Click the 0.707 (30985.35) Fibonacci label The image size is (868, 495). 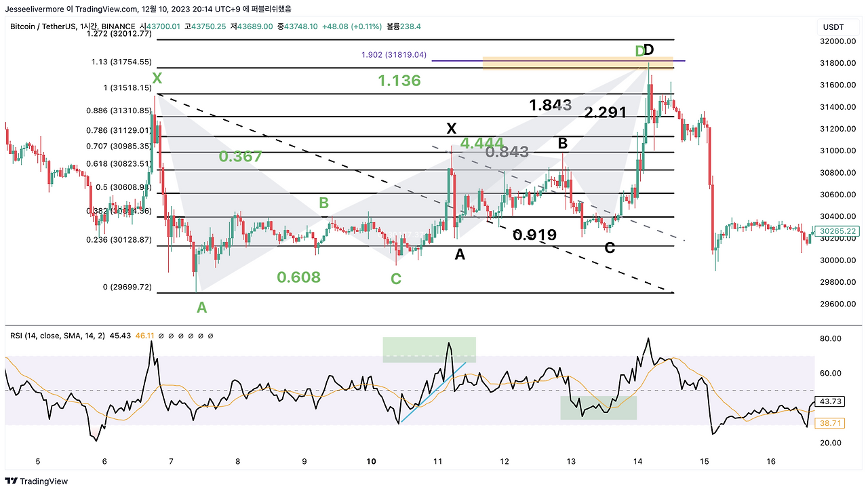pos(119,146)
